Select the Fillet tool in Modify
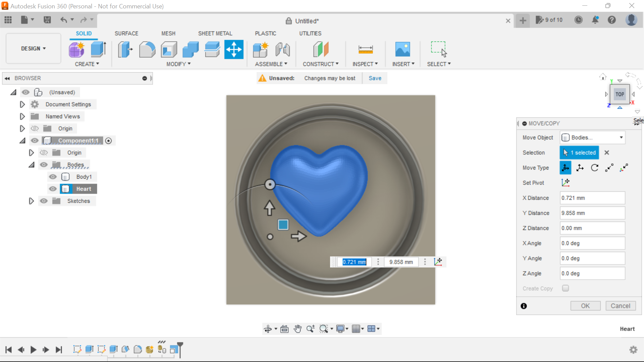This screenshot has height=362, width=644. [x=147, y=49]
